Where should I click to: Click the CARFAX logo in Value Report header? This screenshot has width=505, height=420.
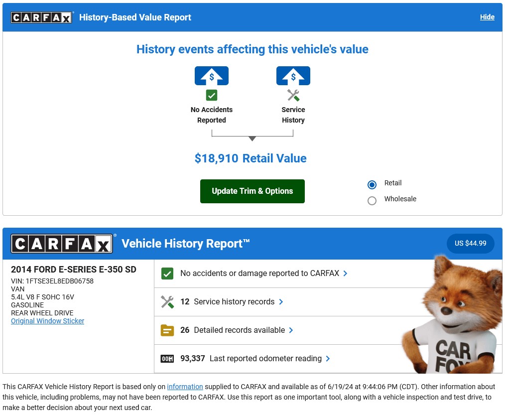coord(41,17)
